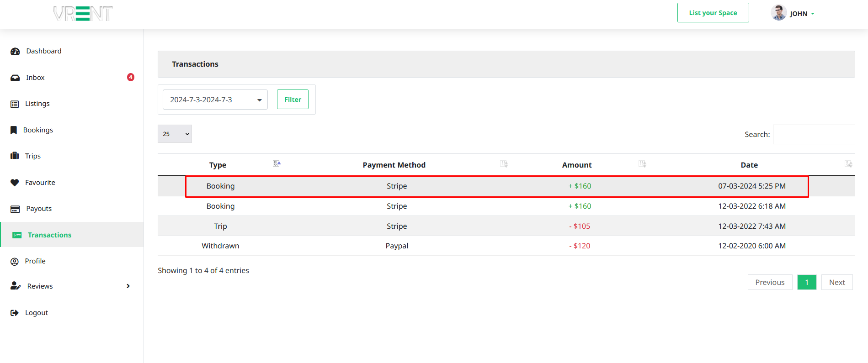Expand the Reviews submenu chevron
868x363 pixels.
tap(128, 286)
